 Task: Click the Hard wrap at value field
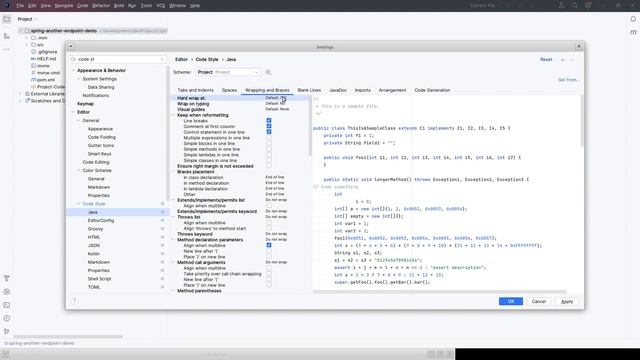(x=286, y=98)
